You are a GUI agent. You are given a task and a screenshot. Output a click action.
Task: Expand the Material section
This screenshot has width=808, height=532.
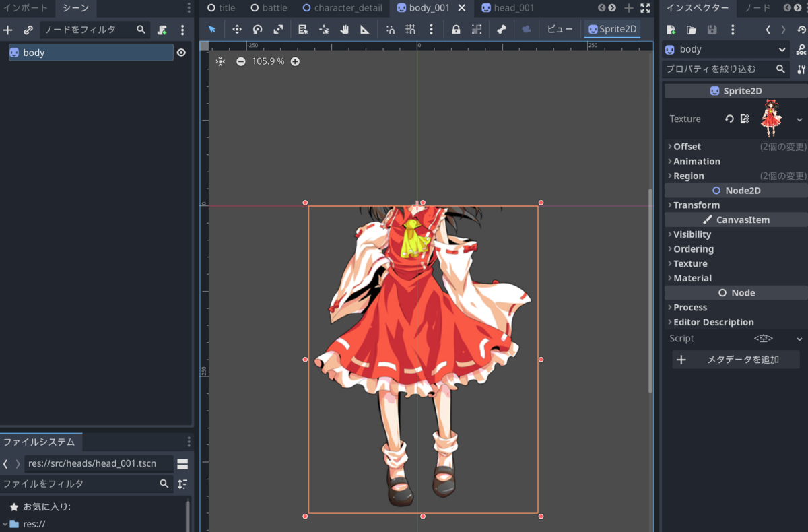click(735, 278)
